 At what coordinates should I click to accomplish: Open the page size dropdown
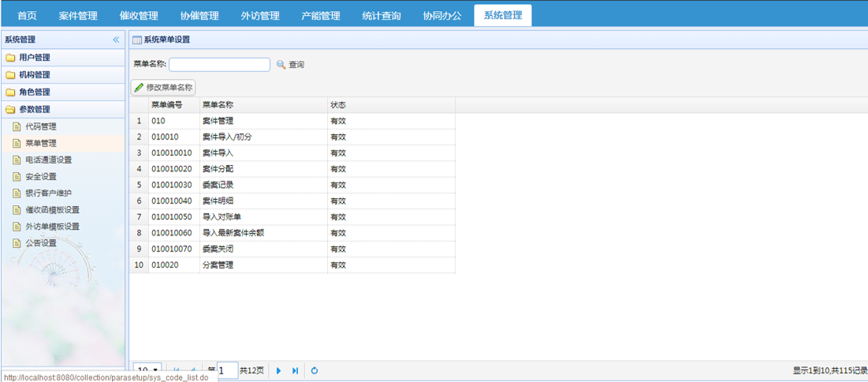[147, 370]
